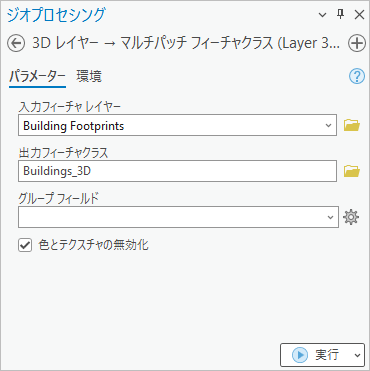Click the 3D レイヤー → マルチパッチ tool title

(186, 44)
